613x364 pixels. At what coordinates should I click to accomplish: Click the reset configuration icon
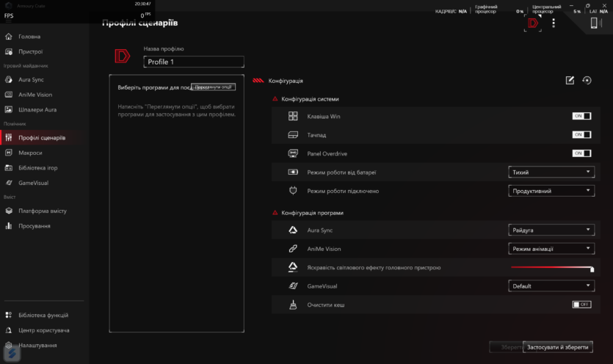587,81
